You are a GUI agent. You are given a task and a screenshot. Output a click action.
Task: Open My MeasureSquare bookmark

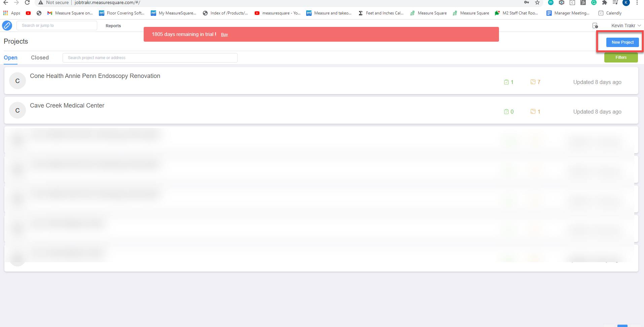pyautogui.click(x=174, y=13)
